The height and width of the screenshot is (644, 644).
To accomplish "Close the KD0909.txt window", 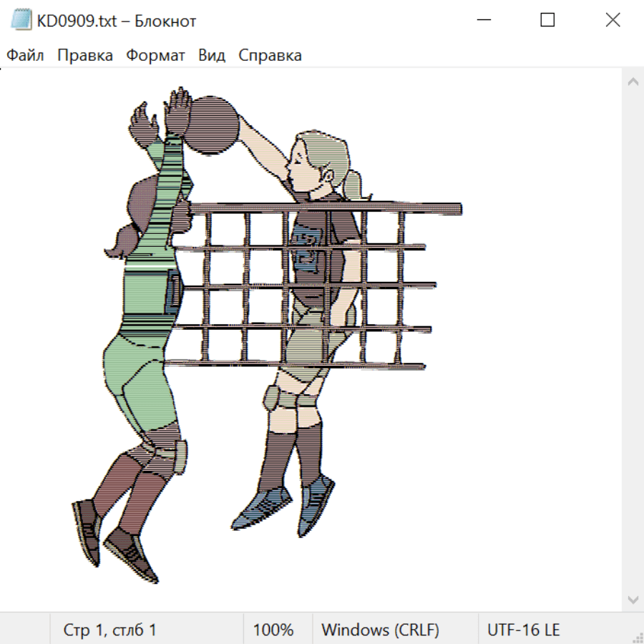I will [x=613, y=21].
